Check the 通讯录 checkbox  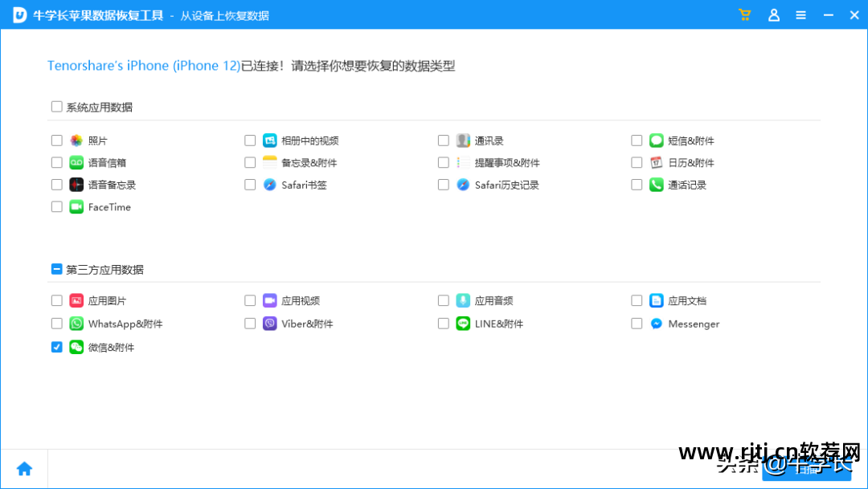point(443,140)
